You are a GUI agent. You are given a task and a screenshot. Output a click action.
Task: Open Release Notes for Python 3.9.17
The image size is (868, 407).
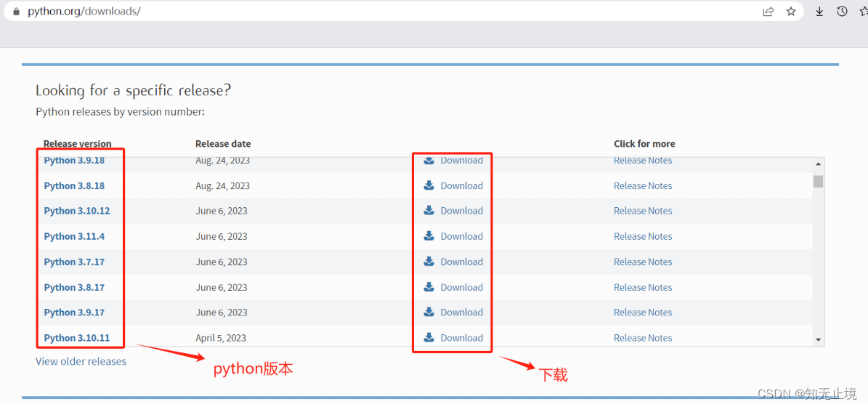point(643,313)
